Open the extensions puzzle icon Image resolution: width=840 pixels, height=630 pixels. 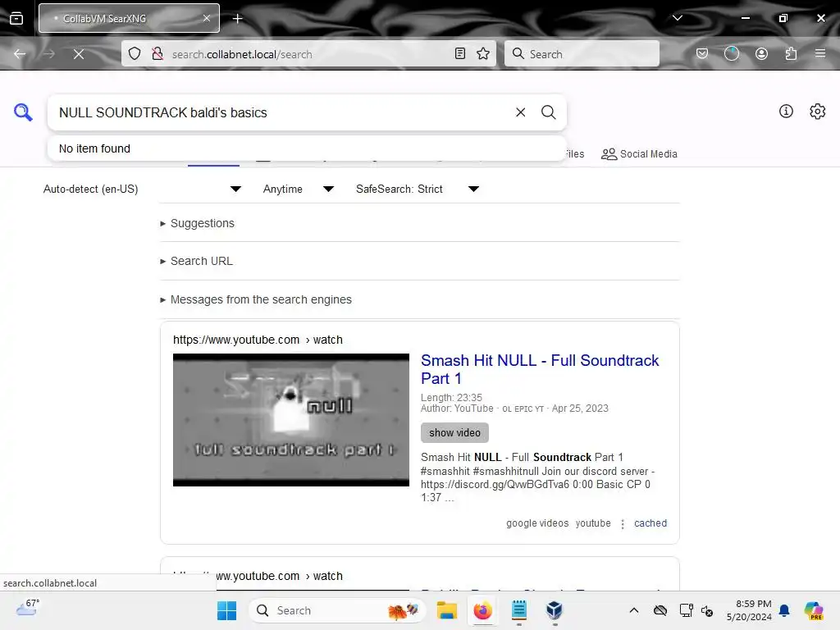pos(791,53)
